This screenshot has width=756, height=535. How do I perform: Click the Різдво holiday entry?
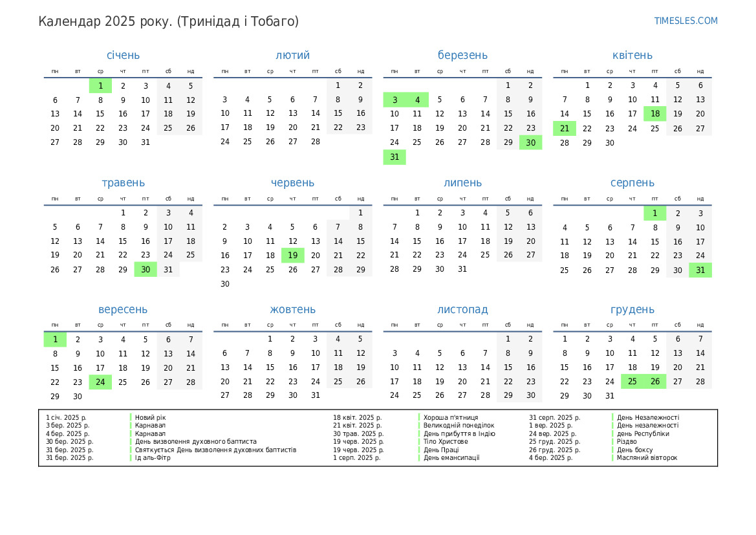point(627,442)
